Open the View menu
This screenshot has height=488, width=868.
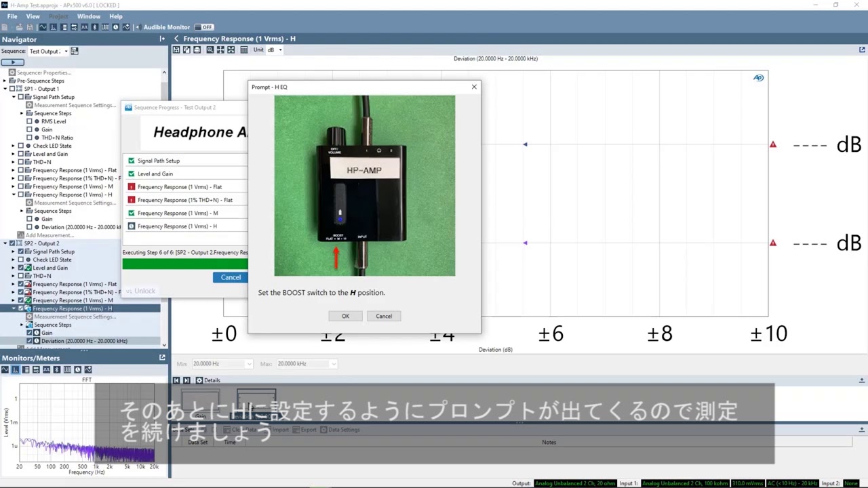tap(33, 16)
